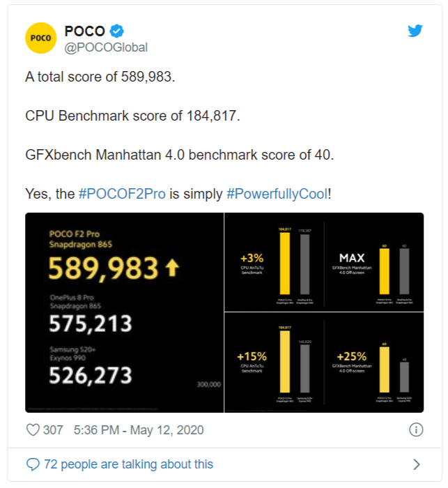Screen dimensions: 448x488
Task: Open the tweet info circle icon
Action: 416,430
